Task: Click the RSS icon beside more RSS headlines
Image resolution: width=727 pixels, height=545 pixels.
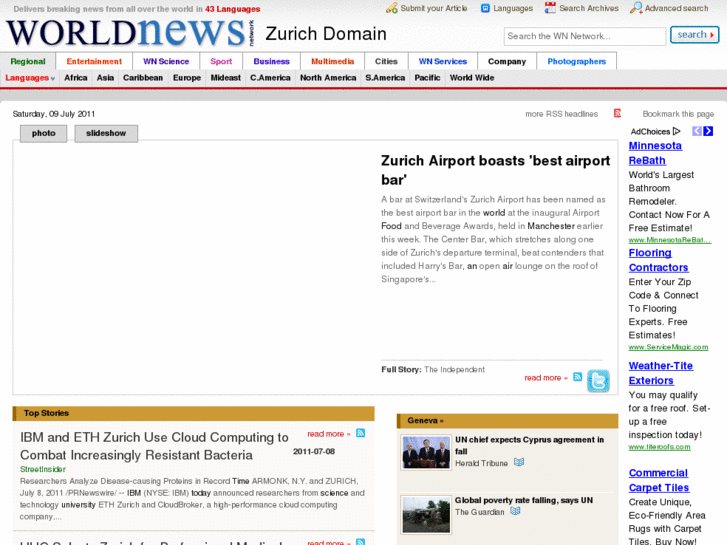Action: tap(617, 113)
